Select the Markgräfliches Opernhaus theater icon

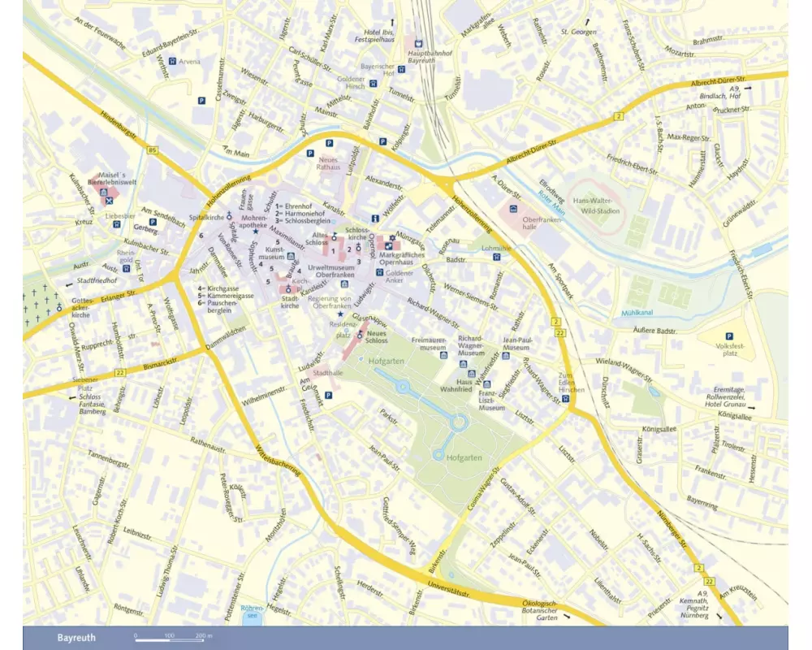pos(389,247)
